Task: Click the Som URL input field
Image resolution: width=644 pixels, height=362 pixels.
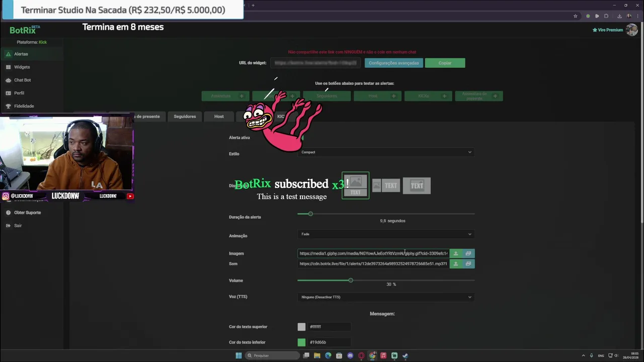Action: [x=373, y=264]
